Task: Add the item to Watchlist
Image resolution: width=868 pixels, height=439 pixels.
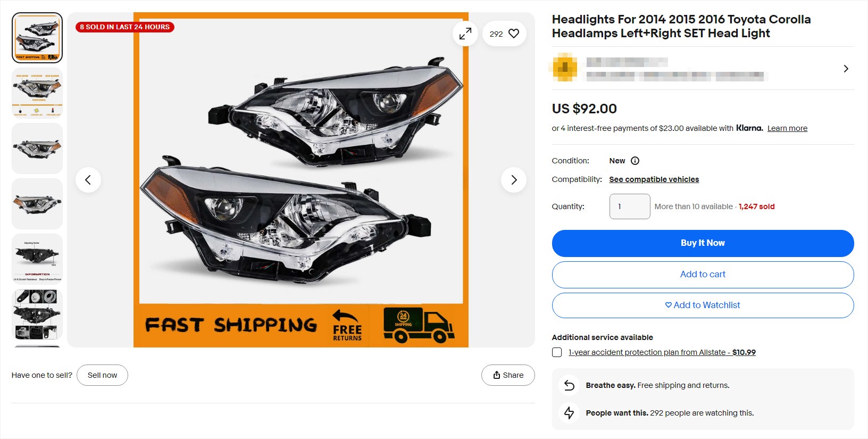Action: pos(703,305)
